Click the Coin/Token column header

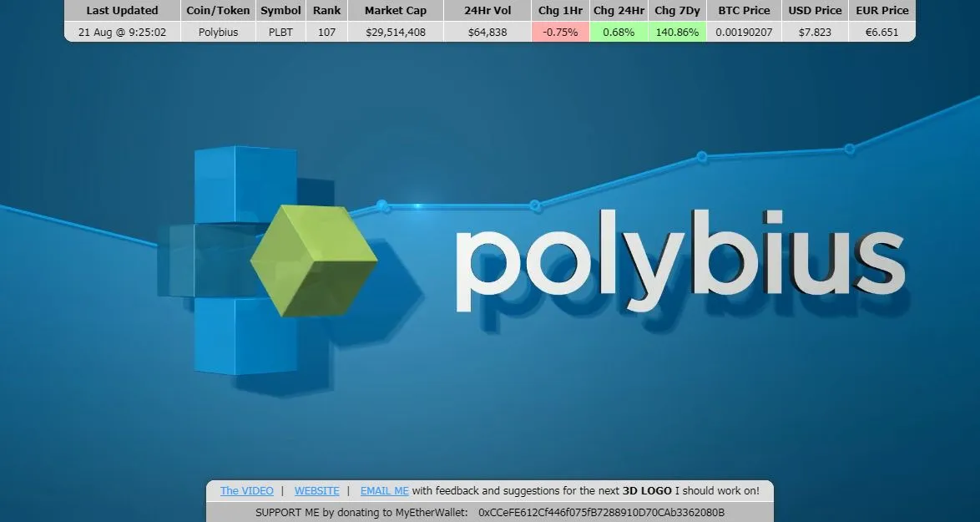[x=218, y=11]
